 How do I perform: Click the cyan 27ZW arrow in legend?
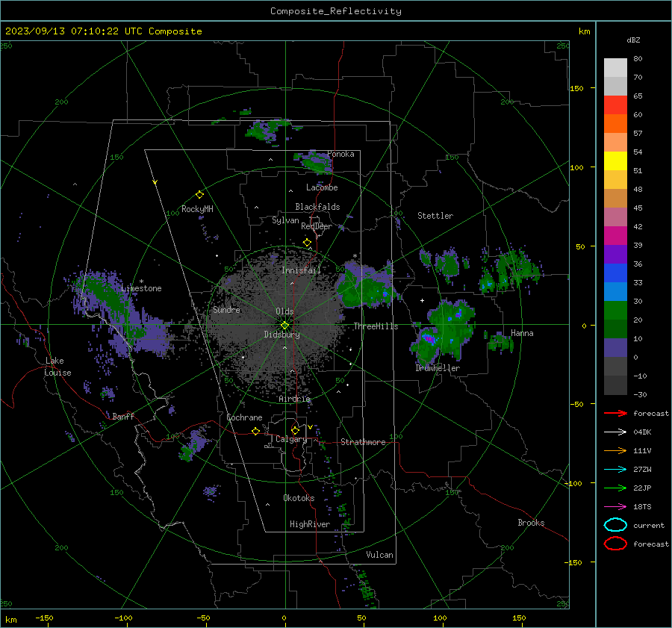pyautogui.click(x=615, y=470)
